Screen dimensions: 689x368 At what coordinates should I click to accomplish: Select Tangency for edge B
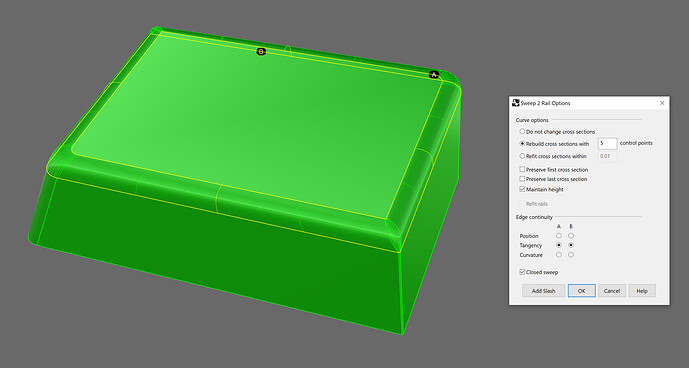(x=571, y=245)
